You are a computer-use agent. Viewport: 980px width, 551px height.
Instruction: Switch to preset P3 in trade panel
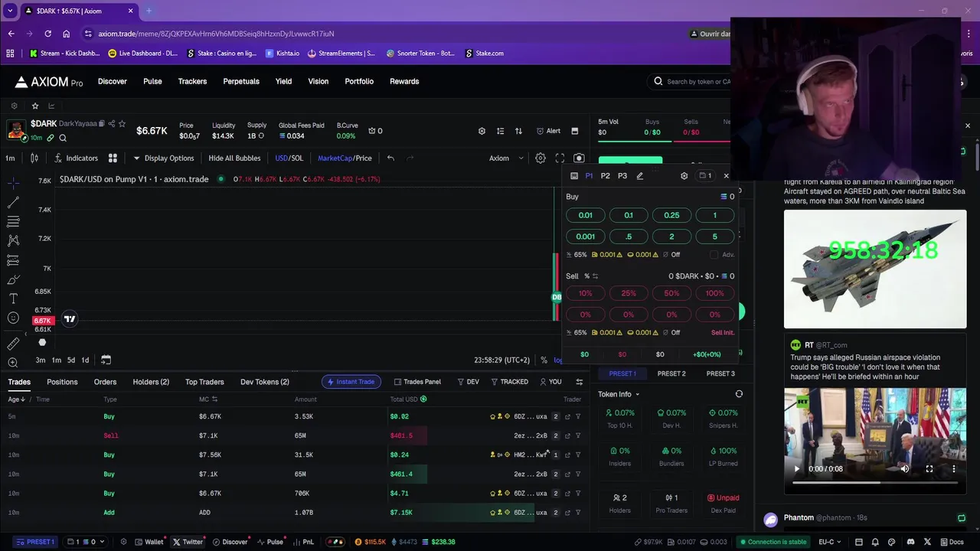coord(622,176)
